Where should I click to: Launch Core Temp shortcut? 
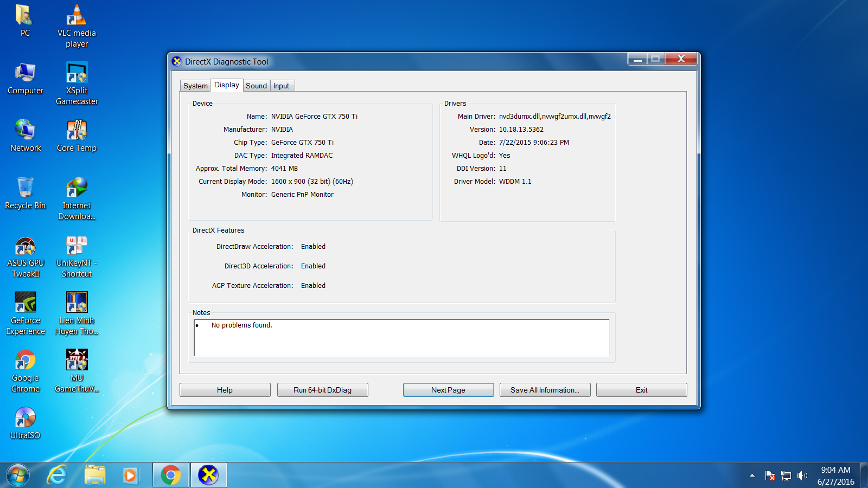(x=76, y=136)
